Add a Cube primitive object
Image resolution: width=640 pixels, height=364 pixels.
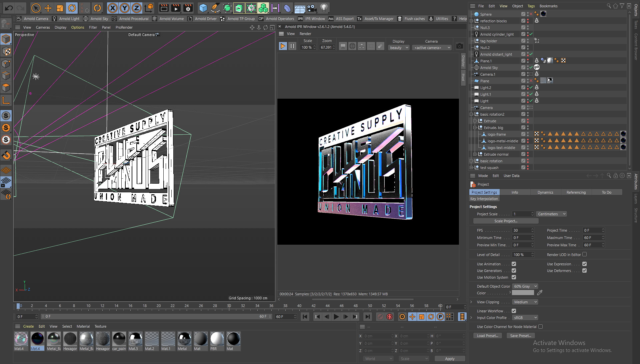203,8
